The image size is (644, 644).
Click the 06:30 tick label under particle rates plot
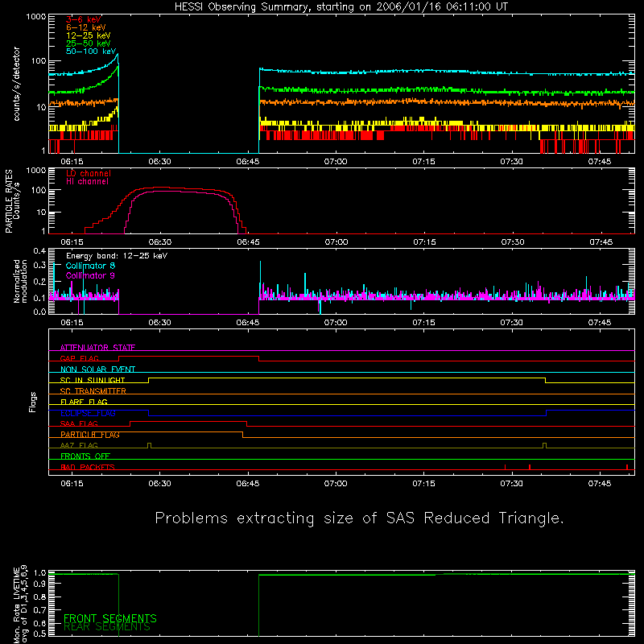click(x=160, y=242)
